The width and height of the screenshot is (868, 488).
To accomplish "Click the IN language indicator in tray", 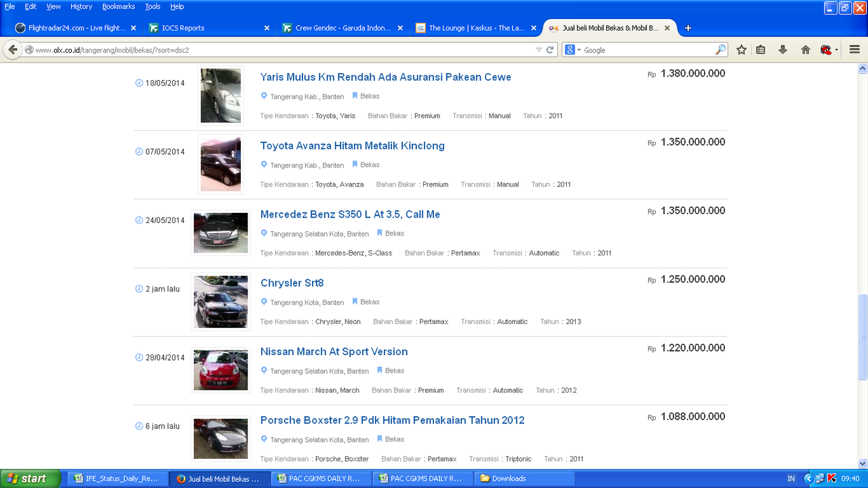I will [x=791, y=479].
